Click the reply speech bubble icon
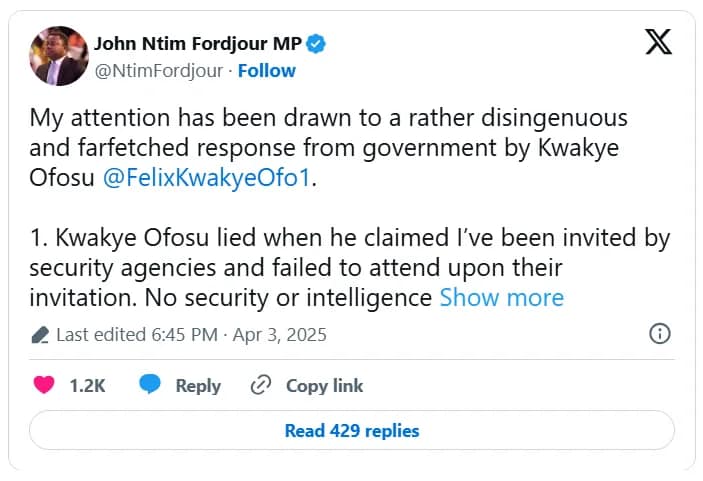This screenshot has height=481, width=703. click(x=150, y=385)
